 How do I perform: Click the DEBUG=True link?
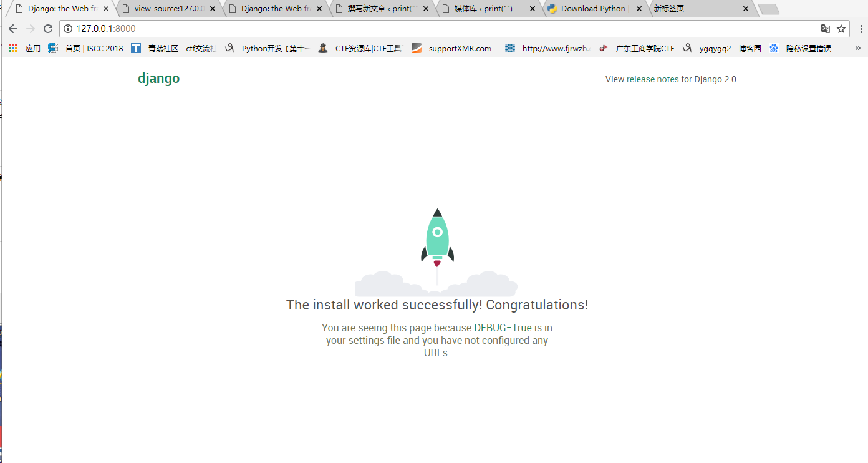(503, 328)
